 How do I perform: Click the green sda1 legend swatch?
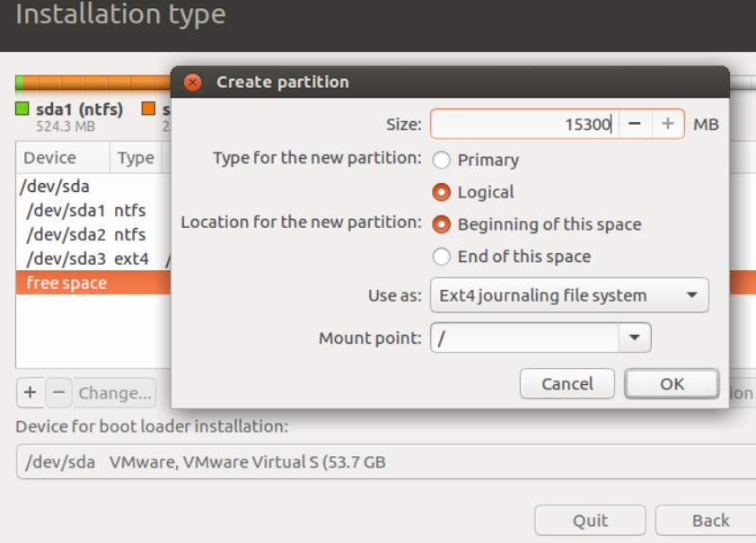22,109
